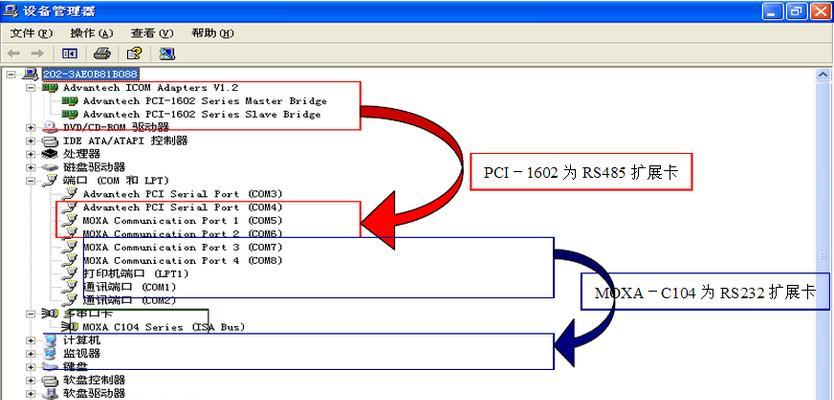Minimize the 设备管理器 window

[772, 11]
